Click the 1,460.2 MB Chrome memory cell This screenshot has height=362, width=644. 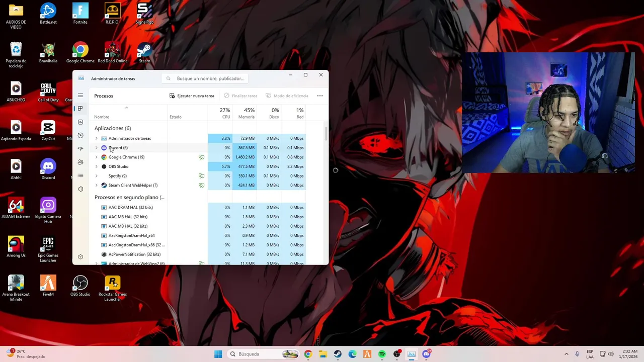pos(245,157)
